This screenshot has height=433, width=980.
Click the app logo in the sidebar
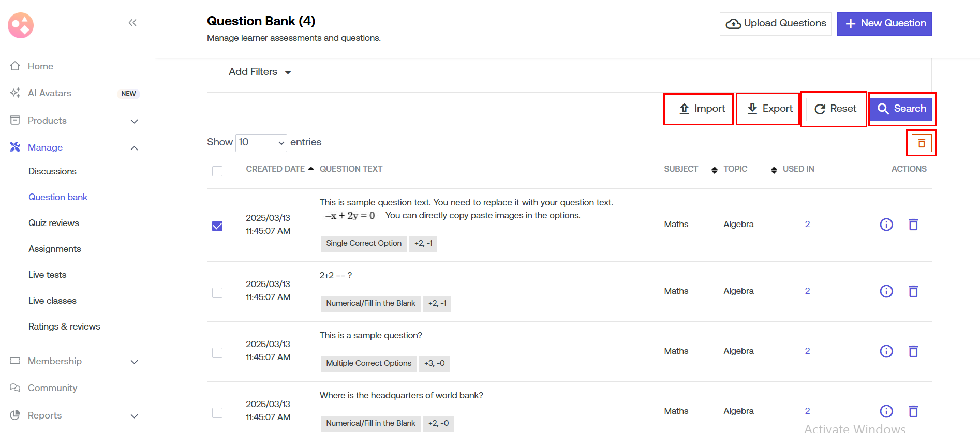coord(21,25)
